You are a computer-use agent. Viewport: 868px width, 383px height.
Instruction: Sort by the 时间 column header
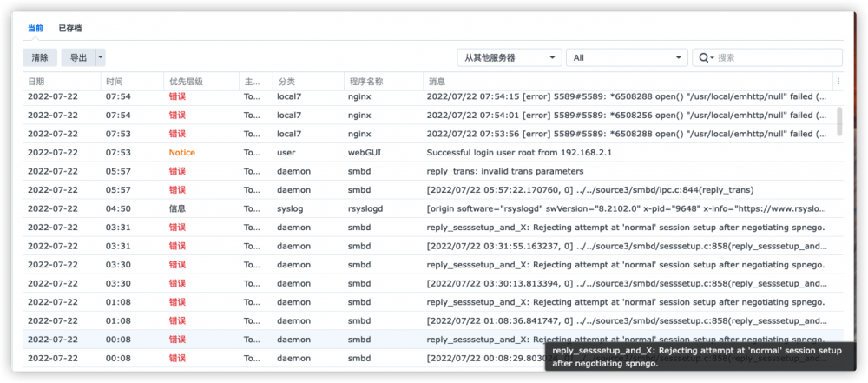132,82
